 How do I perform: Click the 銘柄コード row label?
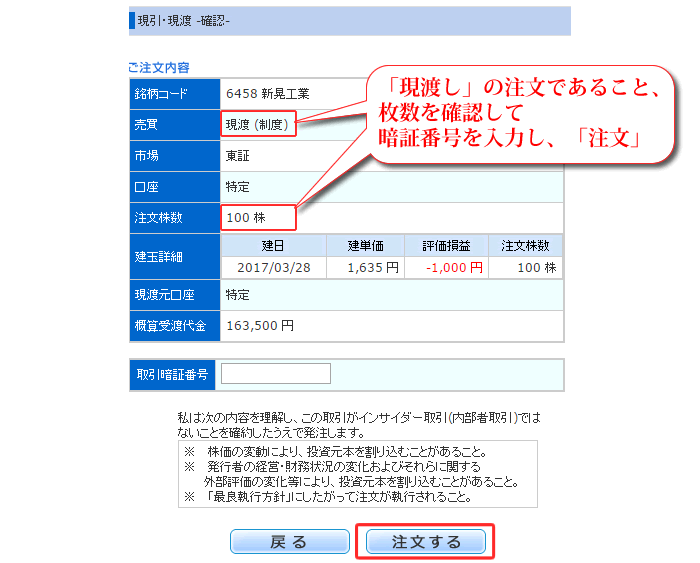(x=160, y=94)
